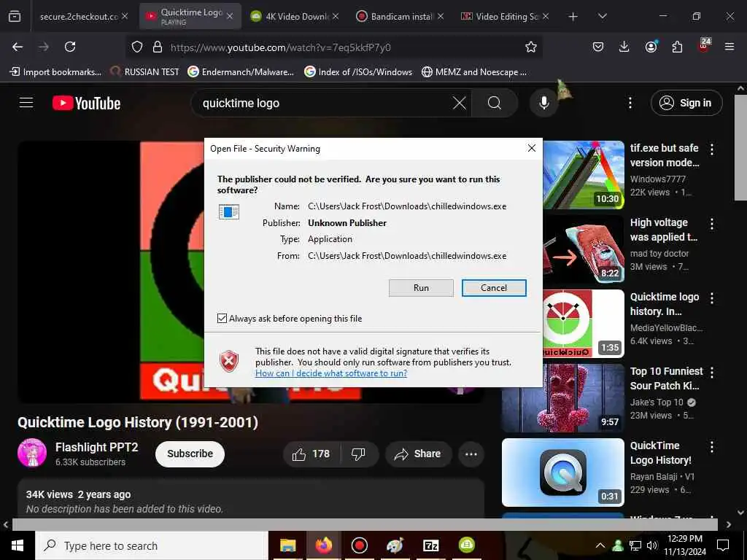
Task: Open menu for High voltage video suggestion
Action: pyautogui.click(x=712, y=224)
